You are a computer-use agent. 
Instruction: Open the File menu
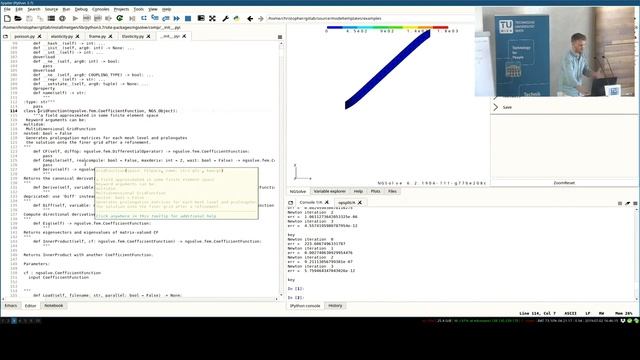[x=7, y=9]
